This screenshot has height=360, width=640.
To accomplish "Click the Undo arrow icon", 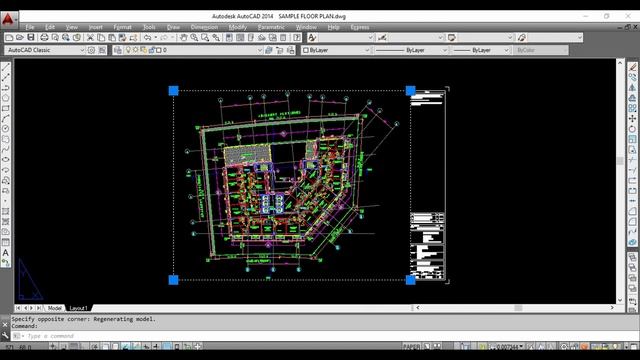I will pyautogui.click(x=147, y=38).
